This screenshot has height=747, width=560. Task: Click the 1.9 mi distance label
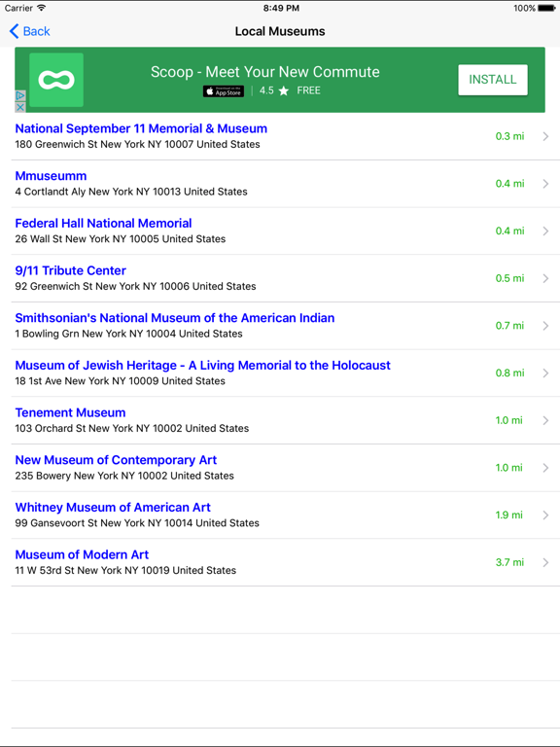pyautogui.click(x=509, y=515)
